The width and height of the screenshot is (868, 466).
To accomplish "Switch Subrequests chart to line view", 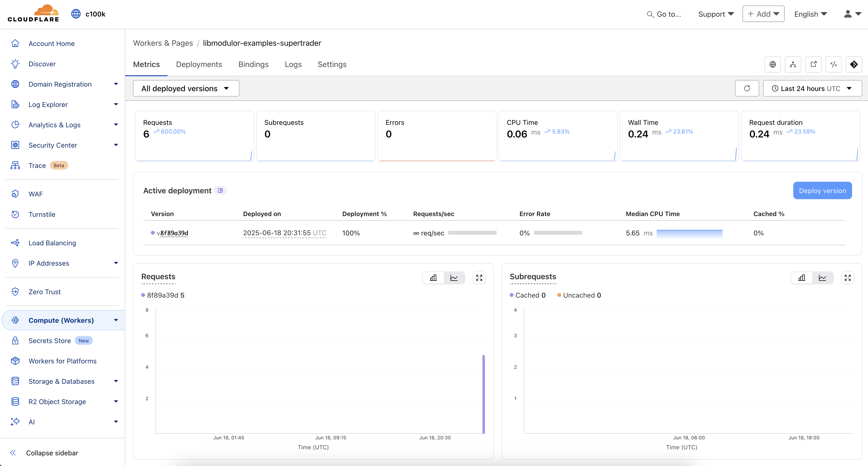I will [x=823, y=278].
